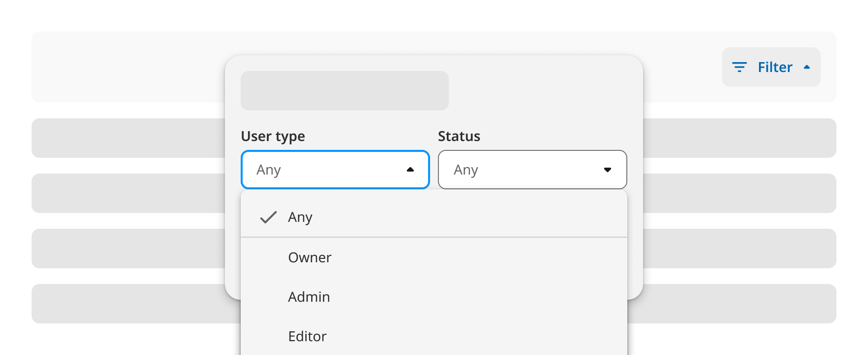Choose Editor from user type list
Screen dimensions: 868x355
tap(434, 336)
